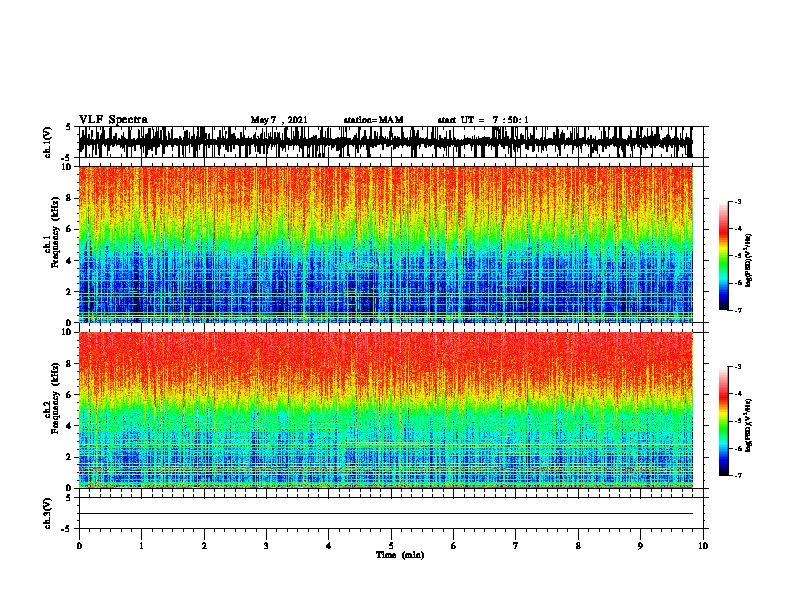Click the time axis tick label "10"
Image resolution: width=792 pixels, height=612 pixels.
(703, 546)
